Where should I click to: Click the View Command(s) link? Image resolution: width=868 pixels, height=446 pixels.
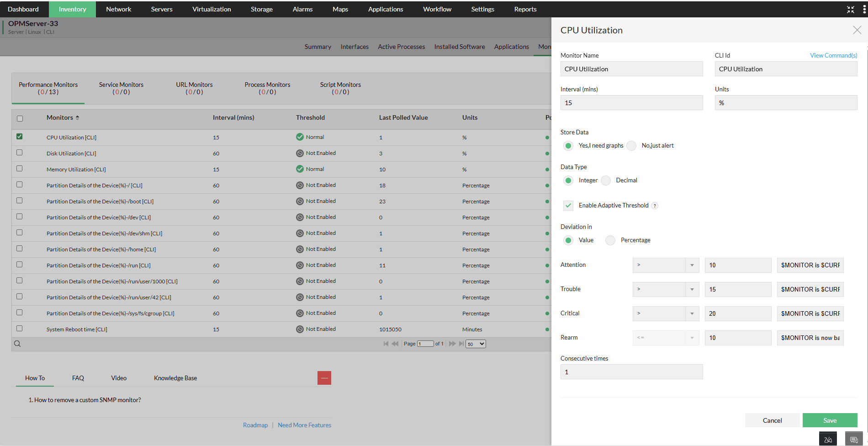pos(833,55)
